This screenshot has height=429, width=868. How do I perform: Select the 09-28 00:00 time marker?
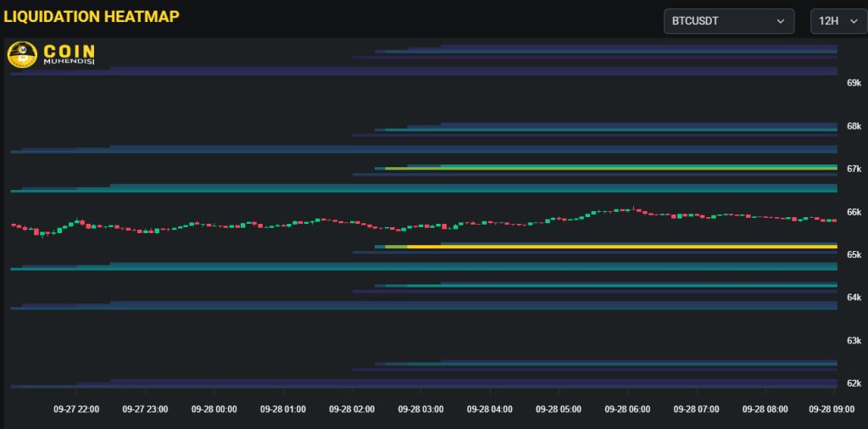214,409
